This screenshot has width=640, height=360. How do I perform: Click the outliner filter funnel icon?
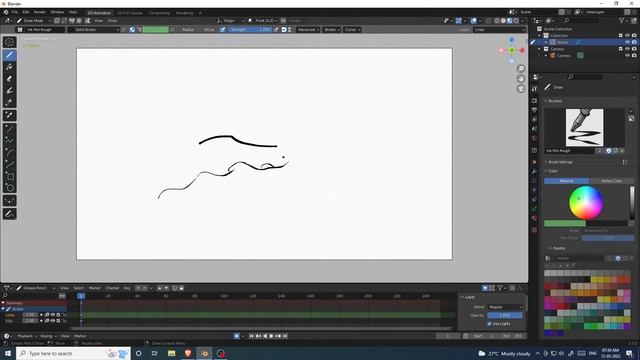pyautogui.click(x=622, y=20)
